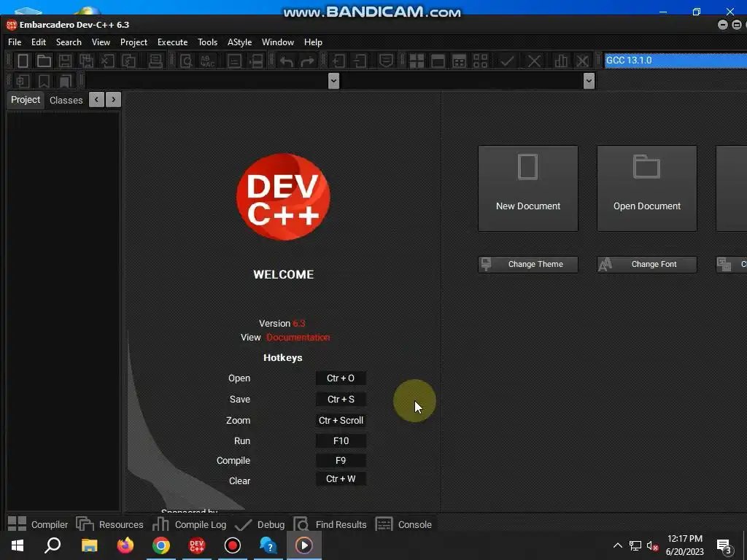This screenshot has height=560, width=747.
Task: Click the Open file folder toolbar icon
Action: click(x=44, y=61)
